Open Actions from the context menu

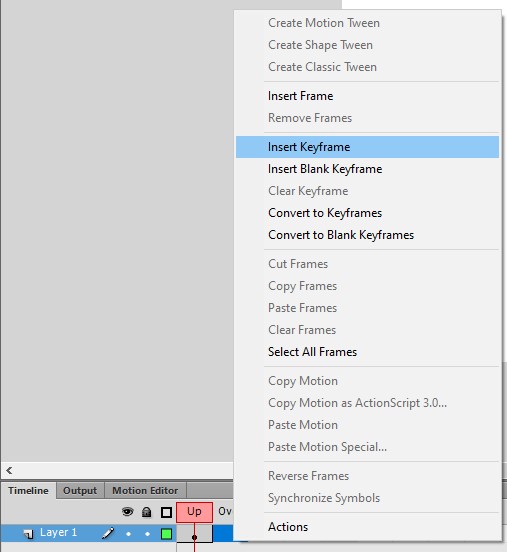tap(367, 527)
